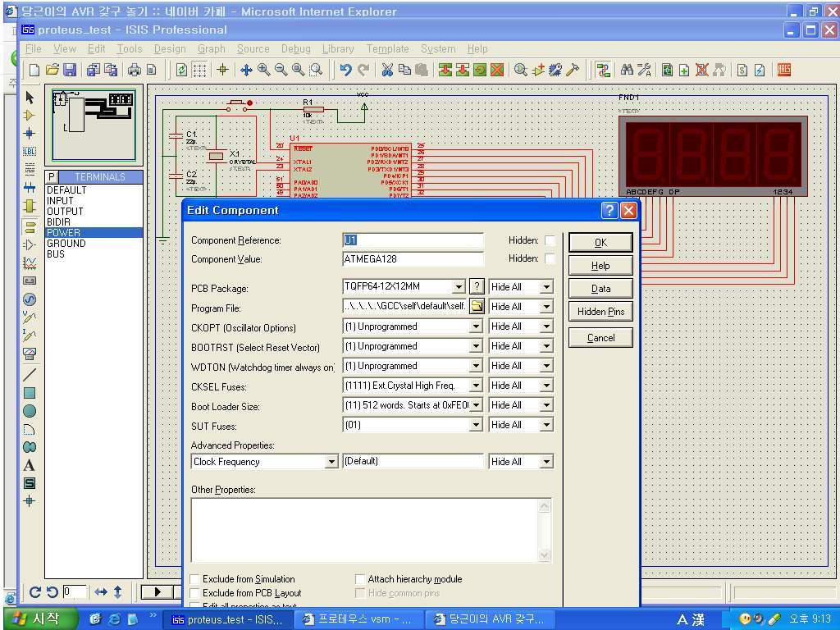
Task: Click the ARES netlist transfer icon
Action: pos(783,70)
